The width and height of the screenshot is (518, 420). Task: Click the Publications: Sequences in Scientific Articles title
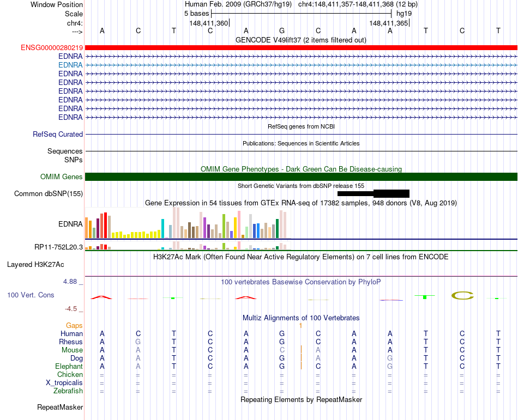[x=301, y=143]
